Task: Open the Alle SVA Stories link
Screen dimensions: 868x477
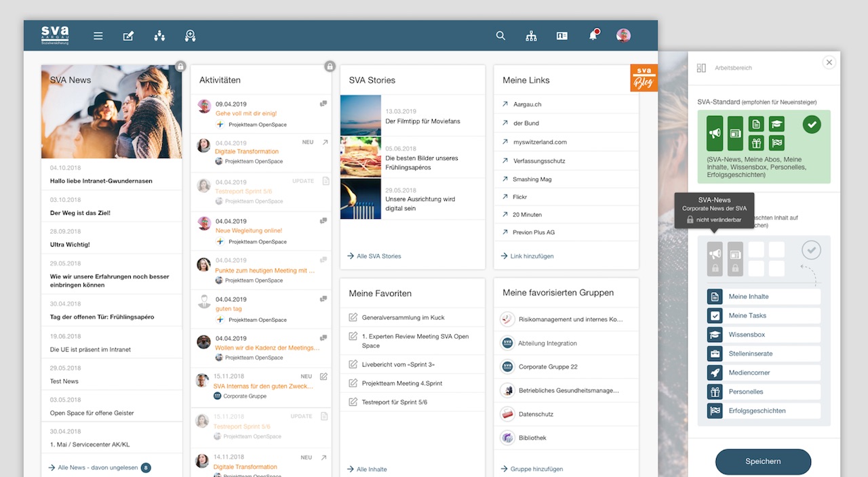Action: tap(374, 256)
